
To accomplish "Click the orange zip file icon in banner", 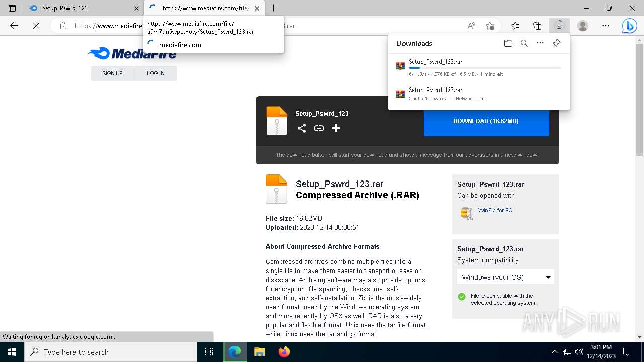I will pos(277,121).
